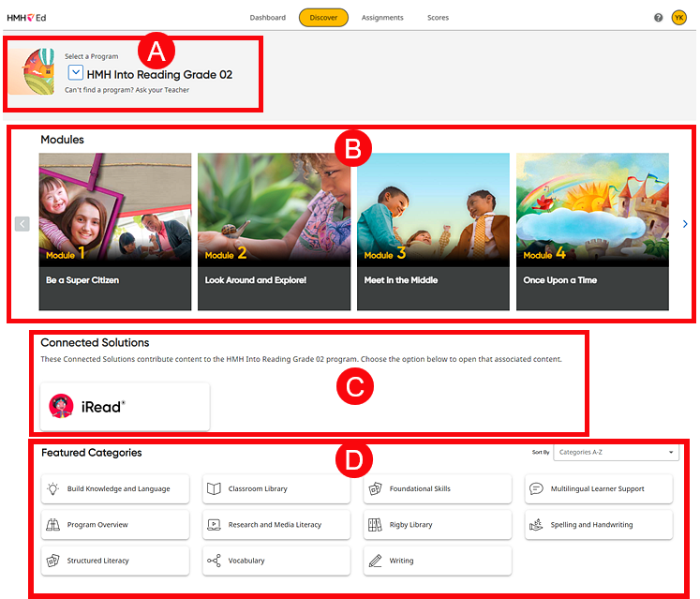700x599 pixels.
Task: Click the Spelling and Handwriting hand icon
Action: 536,524
